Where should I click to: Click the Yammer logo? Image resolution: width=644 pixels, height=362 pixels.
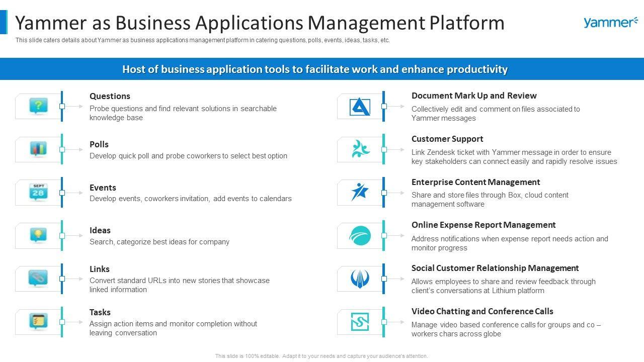(611, 22)
